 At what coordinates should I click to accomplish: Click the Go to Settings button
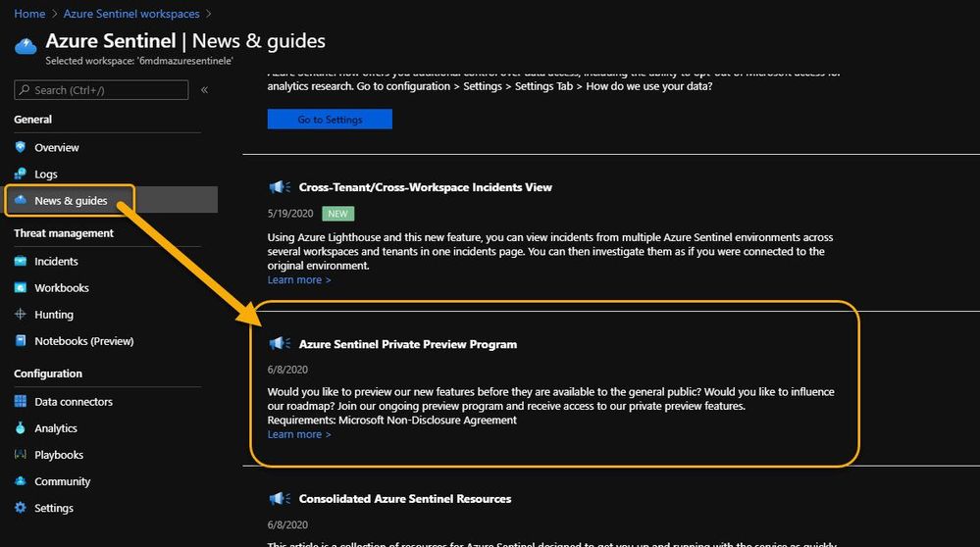click(330, 120)
